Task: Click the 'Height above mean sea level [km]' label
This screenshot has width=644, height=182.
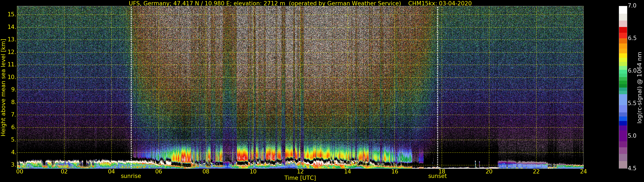Action: (3, 87)
